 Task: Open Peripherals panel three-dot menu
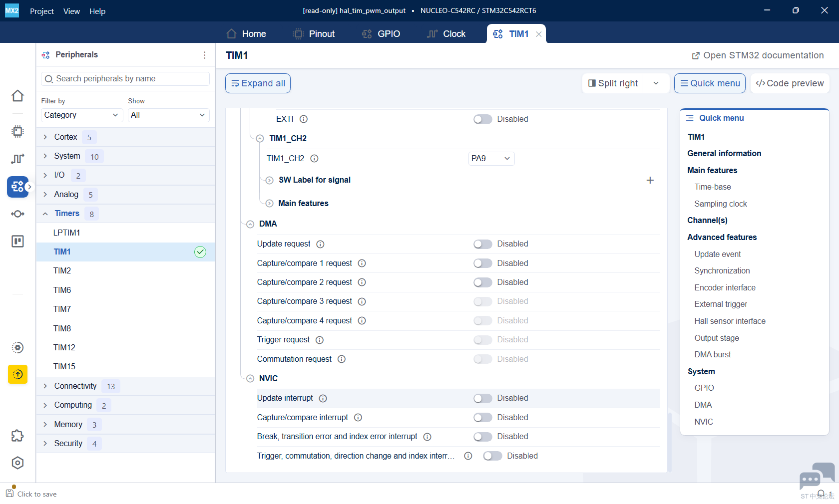[204, 55]
